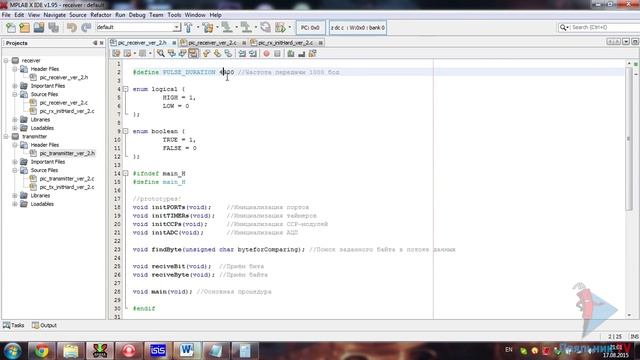This screenshot has height=360, width=640.
Task: Close the Projects panel
Action: click(102, 43)
